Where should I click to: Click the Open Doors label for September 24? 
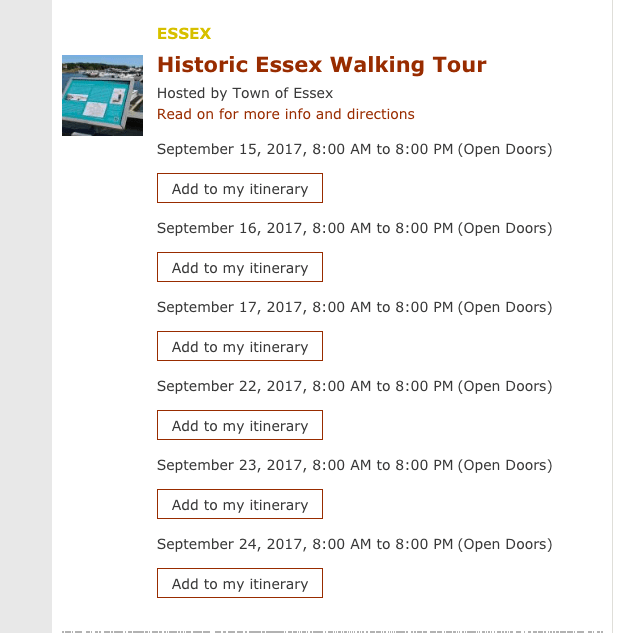(x=505, y=545)
